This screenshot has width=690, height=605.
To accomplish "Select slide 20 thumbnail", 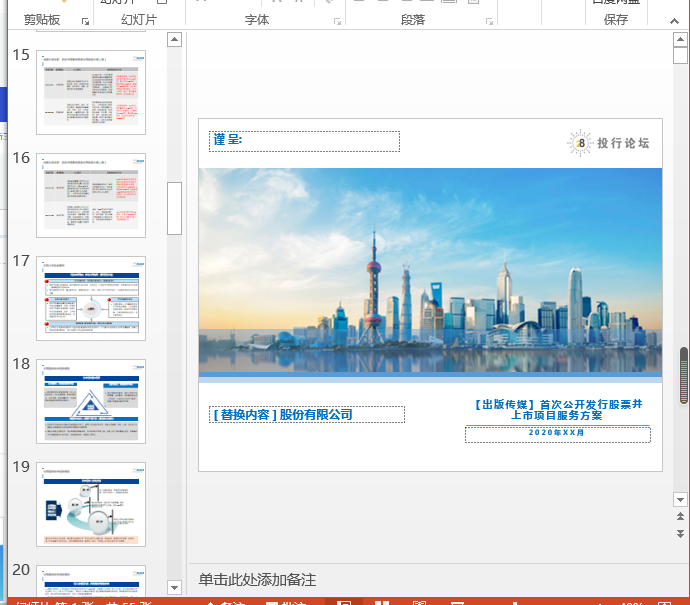I will click(91, 581).
